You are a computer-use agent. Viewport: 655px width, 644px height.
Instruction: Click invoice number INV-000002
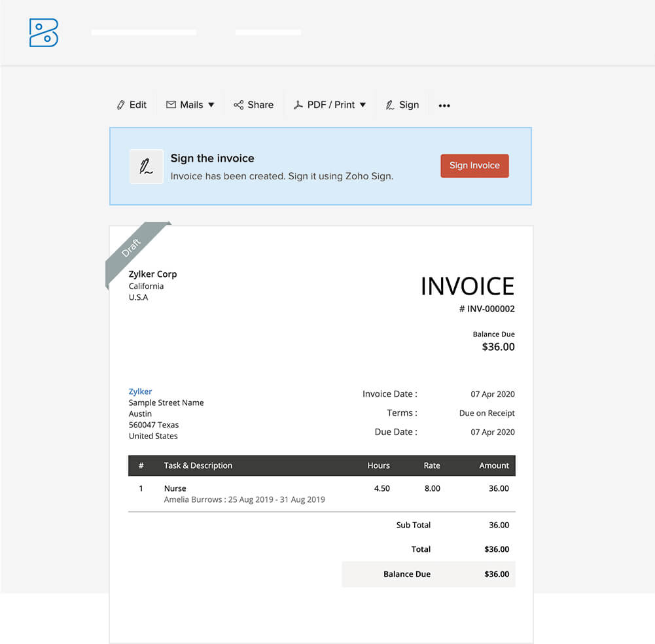[487, 309]
